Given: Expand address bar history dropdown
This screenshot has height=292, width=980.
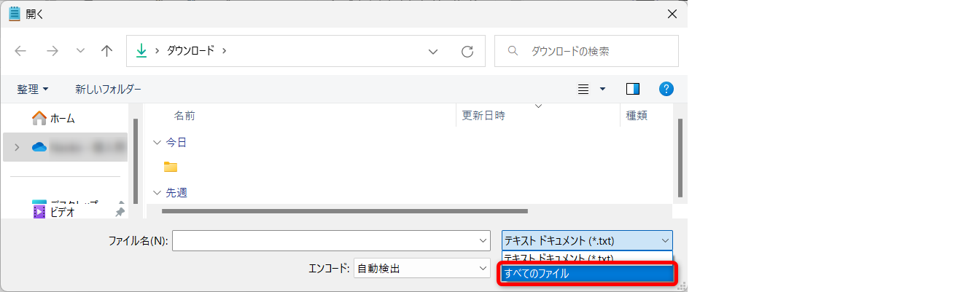Looking at the screenshot, I should pos(433,51).
